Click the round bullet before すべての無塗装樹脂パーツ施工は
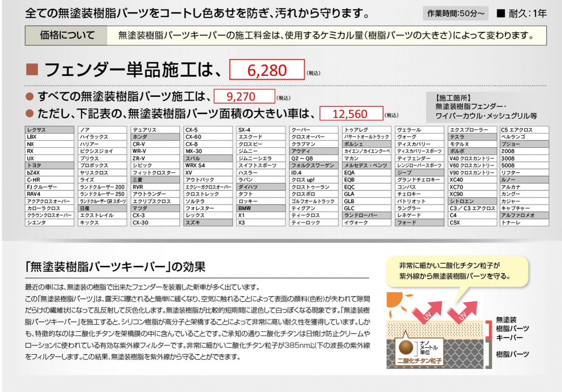This screenshot has width=562, height=392. (x=30, y=96)
